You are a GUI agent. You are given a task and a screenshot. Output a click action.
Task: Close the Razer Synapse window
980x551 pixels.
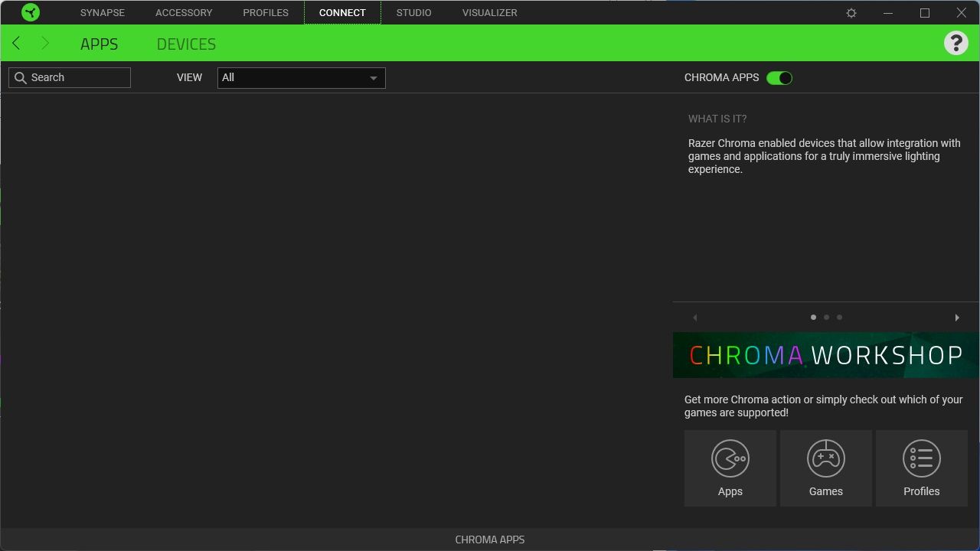(x=962, y=13)
